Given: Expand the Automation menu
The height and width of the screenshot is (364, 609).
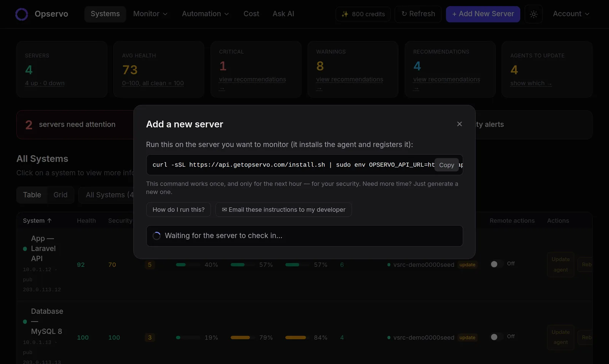Looking at the screenshot, I should tap(205, 14).
